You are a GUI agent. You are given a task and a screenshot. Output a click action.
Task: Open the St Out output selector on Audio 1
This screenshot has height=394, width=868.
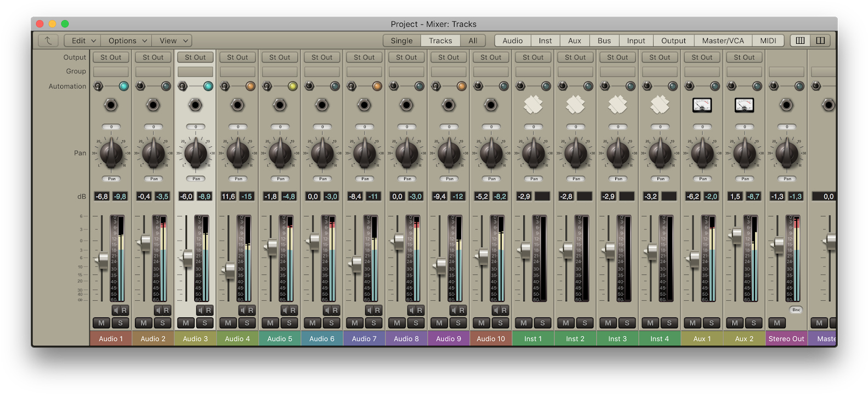pyautogui.click(x=111, y=57)
